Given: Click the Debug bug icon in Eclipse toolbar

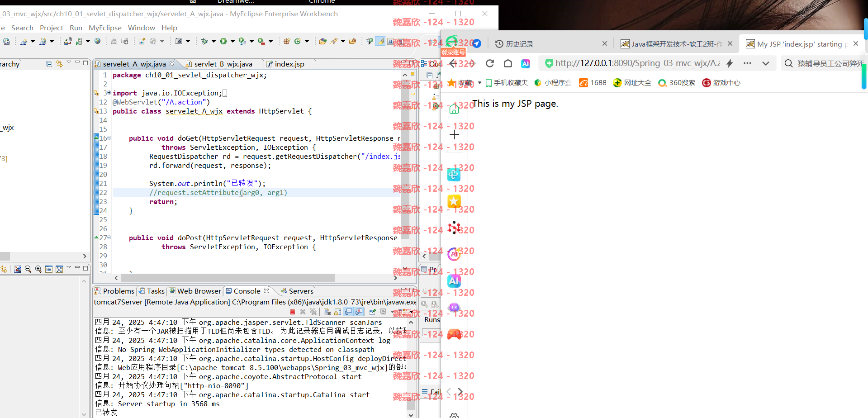Looking at the screenshot, I should point(204,41).
